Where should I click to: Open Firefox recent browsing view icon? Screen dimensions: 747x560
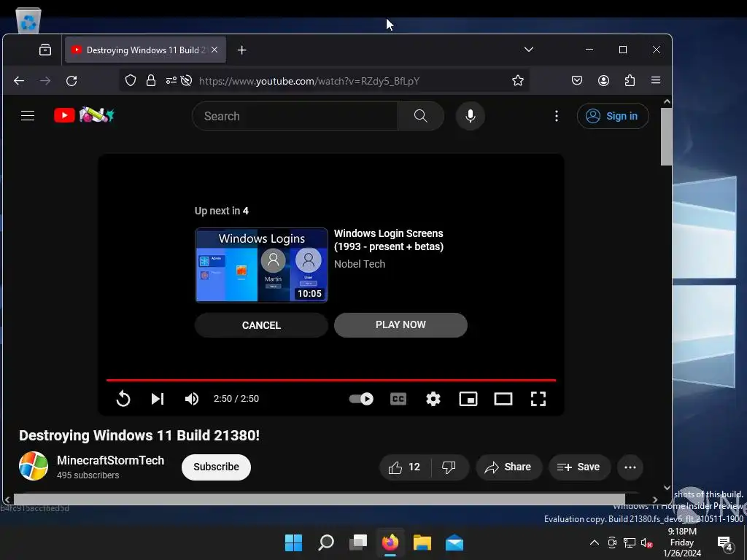tap(45, 50)
